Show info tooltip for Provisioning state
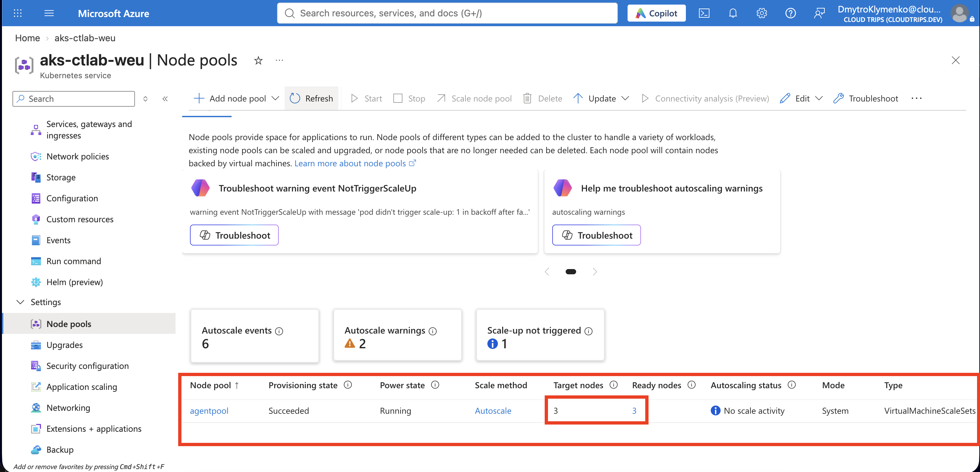This screenshot has height=472, width=980. click(348, 385)
